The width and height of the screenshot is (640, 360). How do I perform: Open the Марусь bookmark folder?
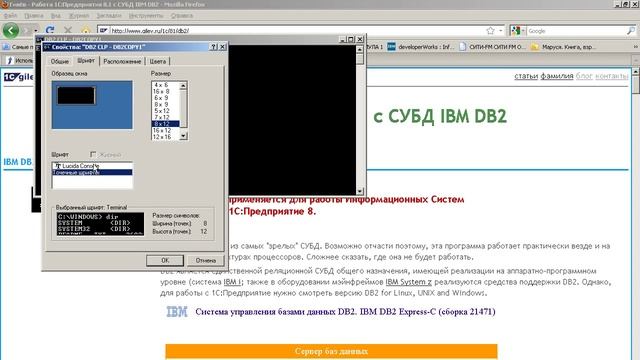(x=563, y=47)
